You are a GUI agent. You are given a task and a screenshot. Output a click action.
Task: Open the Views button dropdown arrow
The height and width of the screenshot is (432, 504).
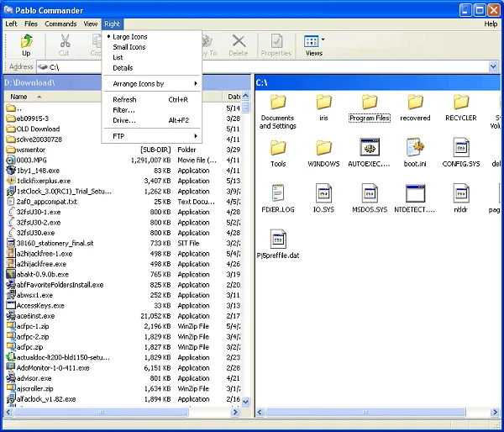[323, 40]
